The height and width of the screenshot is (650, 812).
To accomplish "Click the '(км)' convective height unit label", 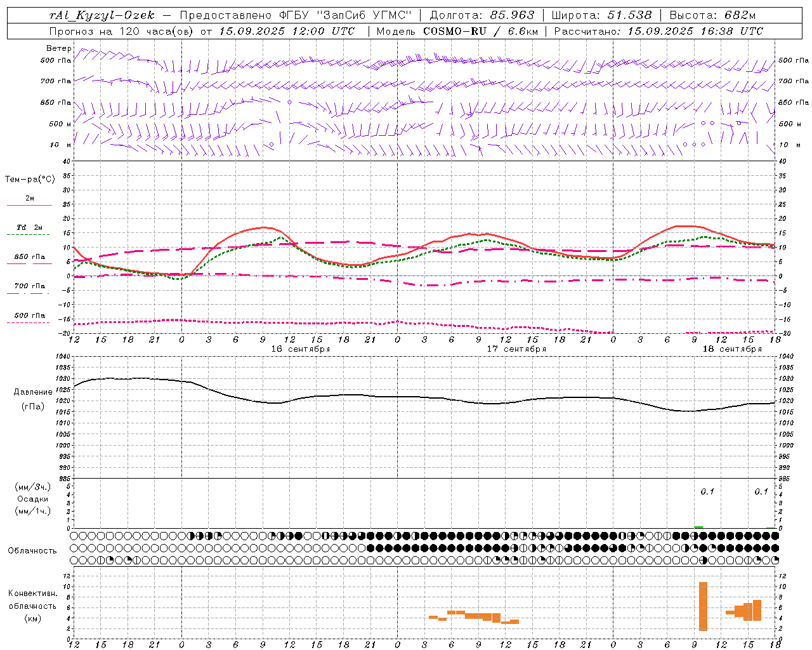I will tap(32, 618).
